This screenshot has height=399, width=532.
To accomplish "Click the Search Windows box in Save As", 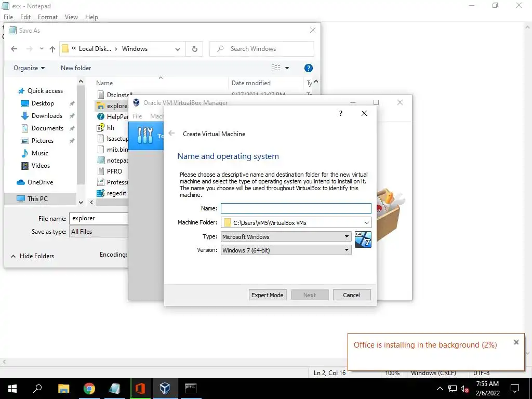I will pyautogui.click(x=262, y=49).
